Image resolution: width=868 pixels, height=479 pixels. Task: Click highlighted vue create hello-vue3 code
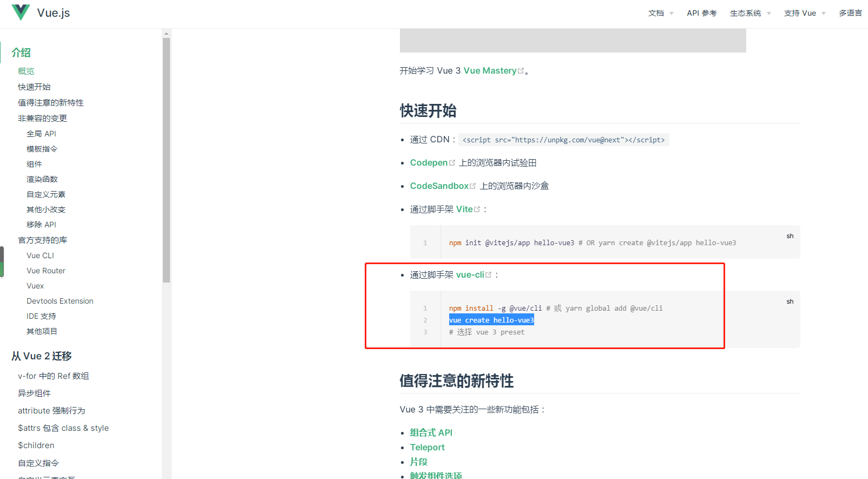pyautogui.click(x=491, y=320)
